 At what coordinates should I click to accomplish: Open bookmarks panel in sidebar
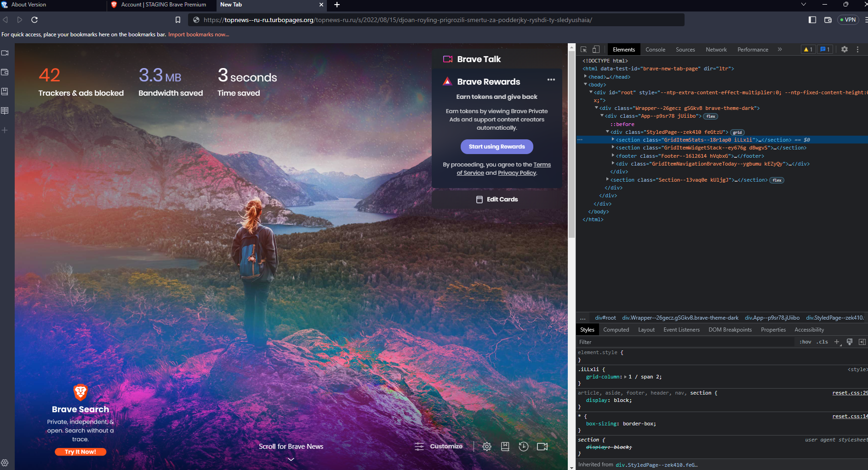click(5, 92)
